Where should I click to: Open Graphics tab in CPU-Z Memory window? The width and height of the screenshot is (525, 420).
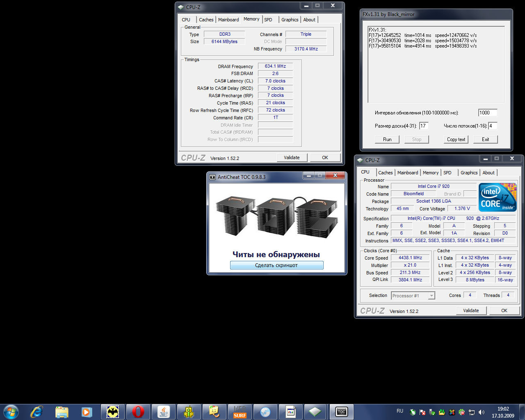tap(290, 20)
